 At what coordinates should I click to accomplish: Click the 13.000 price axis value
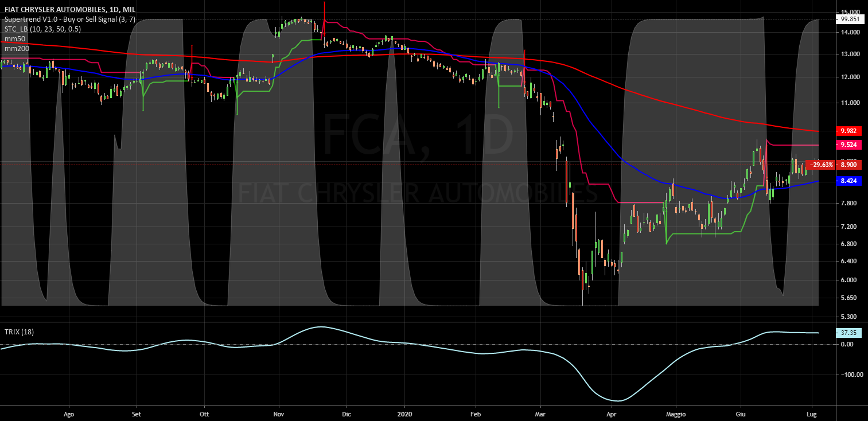(x=850, y=54)
